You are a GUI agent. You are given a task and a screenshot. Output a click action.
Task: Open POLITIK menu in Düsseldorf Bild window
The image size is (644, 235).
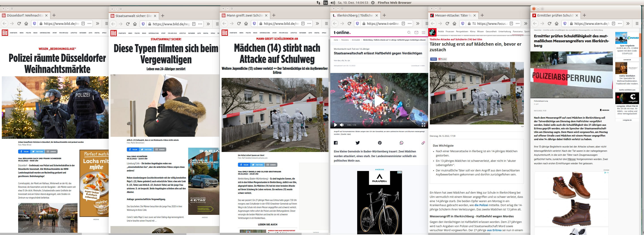click(28, 33)
